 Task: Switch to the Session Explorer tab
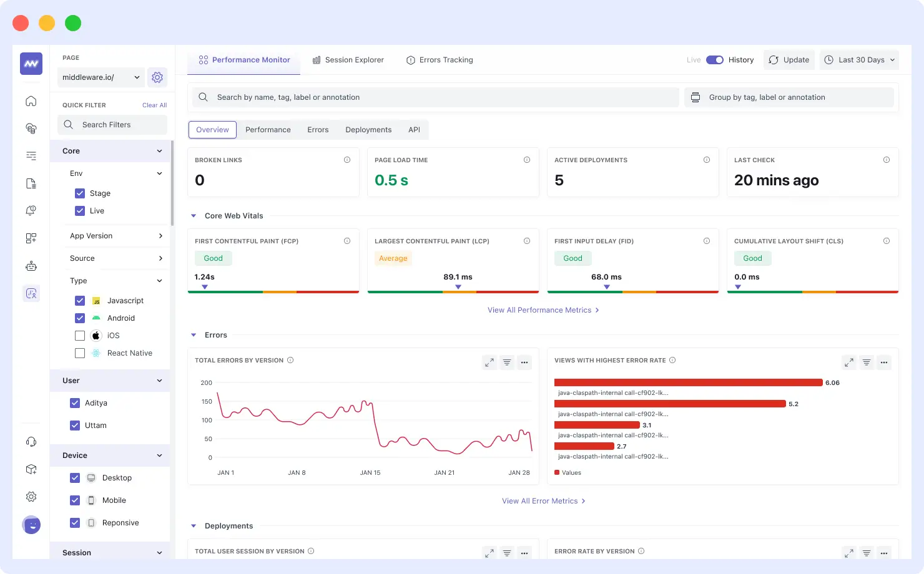(x=348, y=59)
